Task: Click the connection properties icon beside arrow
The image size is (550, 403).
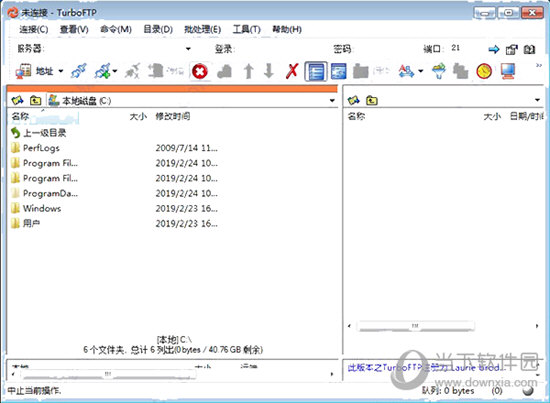Action: [511, 49]
